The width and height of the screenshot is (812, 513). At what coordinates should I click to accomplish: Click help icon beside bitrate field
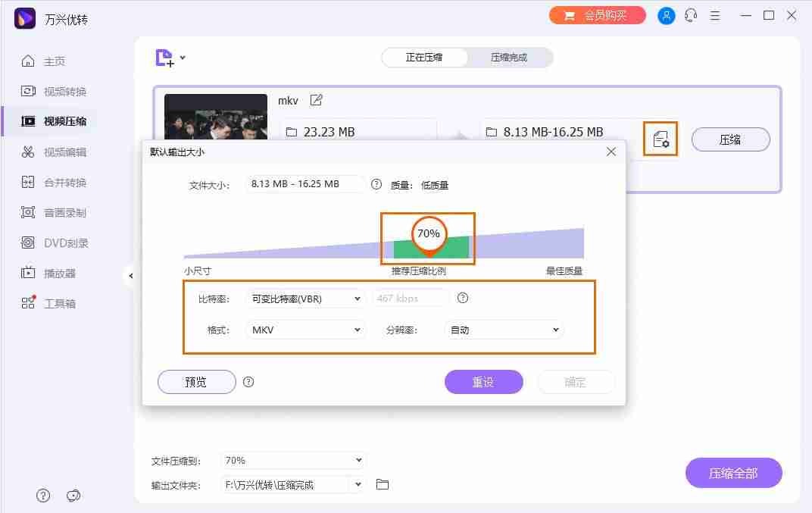pyautogui.click(x=463, y=298)
